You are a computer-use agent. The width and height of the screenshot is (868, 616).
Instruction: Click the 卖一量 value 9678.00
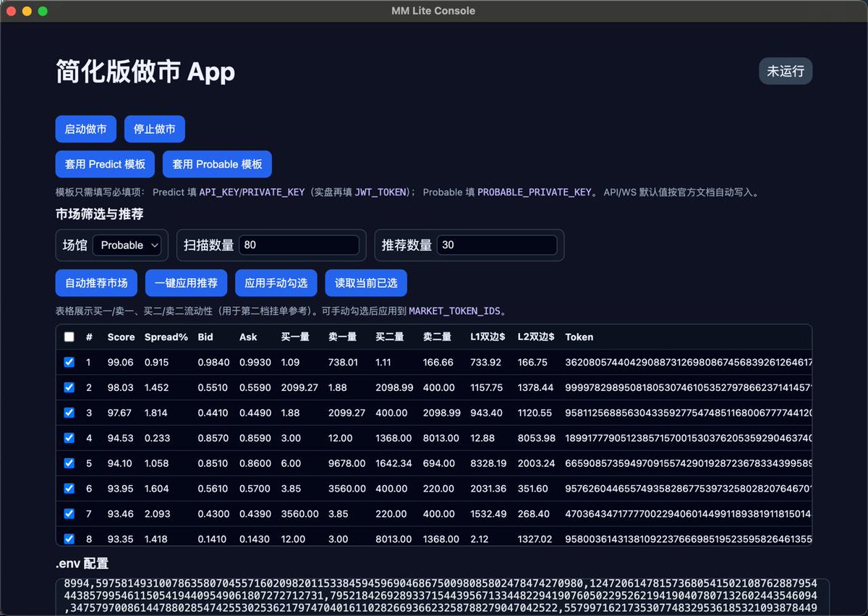click(346, 463)
